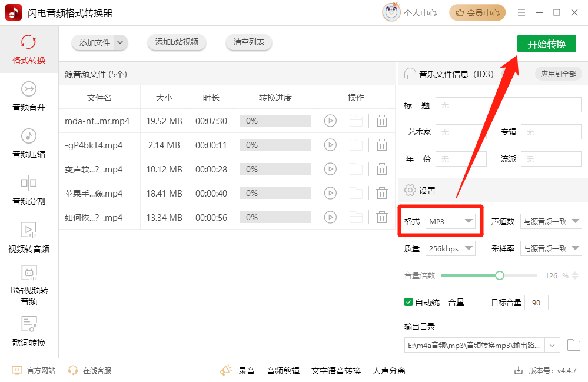Click the download icon beside version number

(x=518, y=370)
